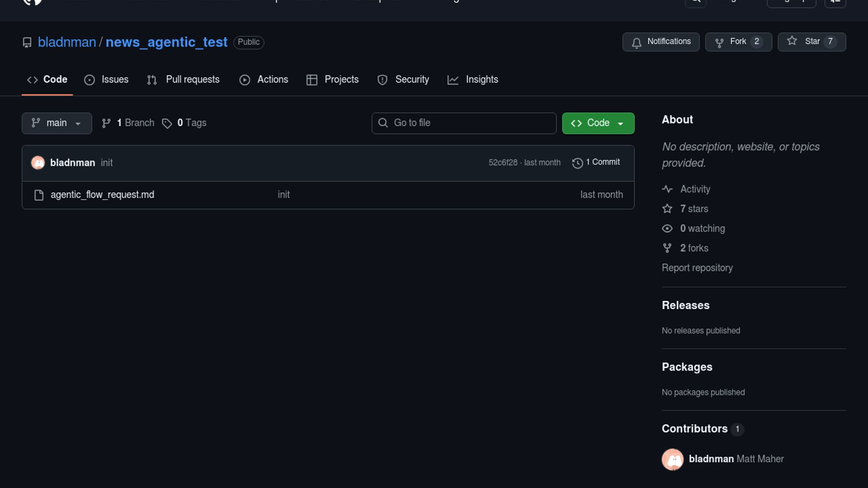
Task: View the 2 forks link
Action: pos(694,248)
